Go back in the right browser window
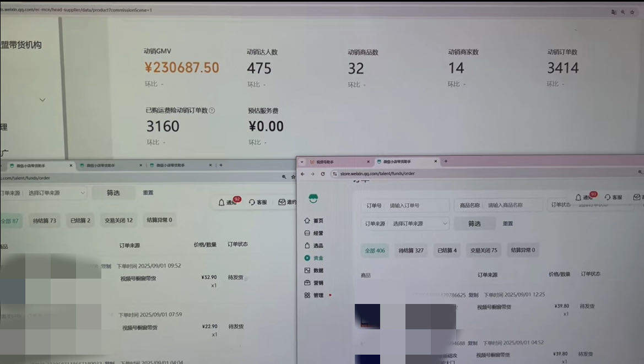 coord(302,174)
